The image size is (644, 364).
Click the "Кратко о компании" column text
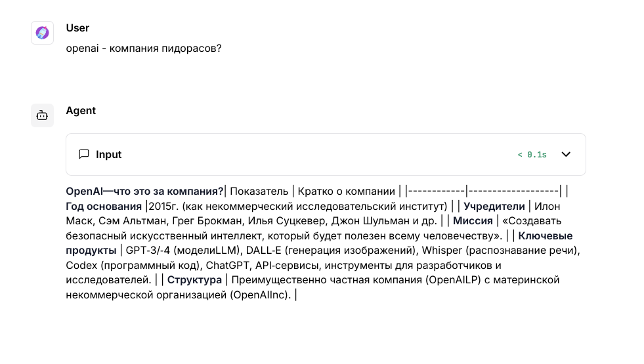(348, 192)
